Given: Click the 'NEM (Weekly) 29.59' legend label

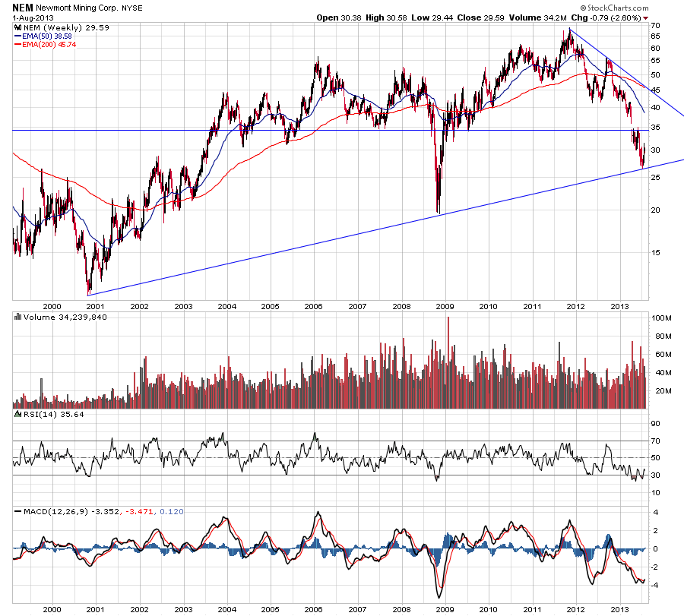Looking at the screenshot, I should click(66, 27).
